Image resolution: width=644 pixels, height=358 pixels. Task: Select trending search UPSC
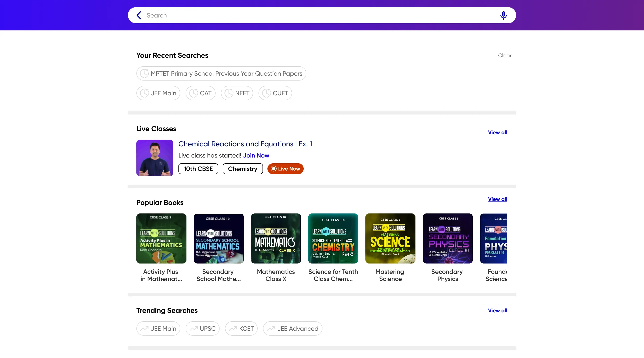[203, 328]
